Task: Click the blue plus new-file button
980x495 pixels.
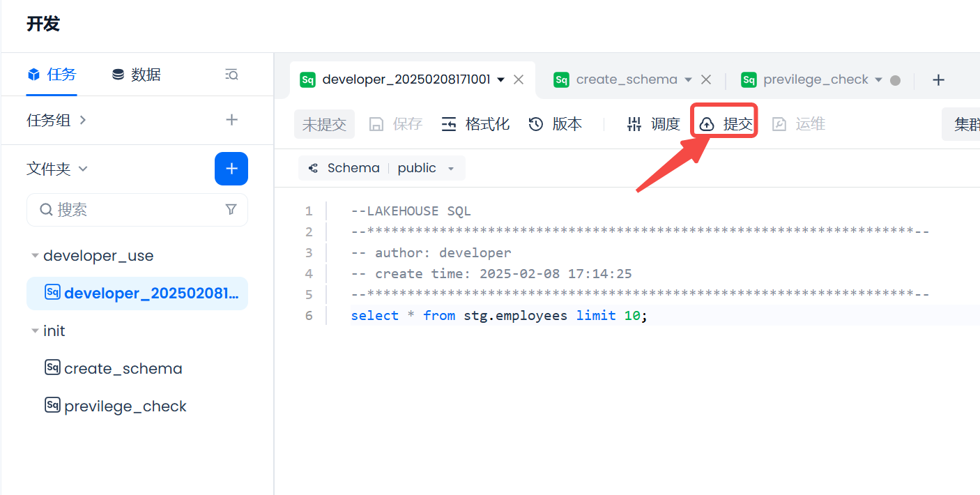Action: 231,169
